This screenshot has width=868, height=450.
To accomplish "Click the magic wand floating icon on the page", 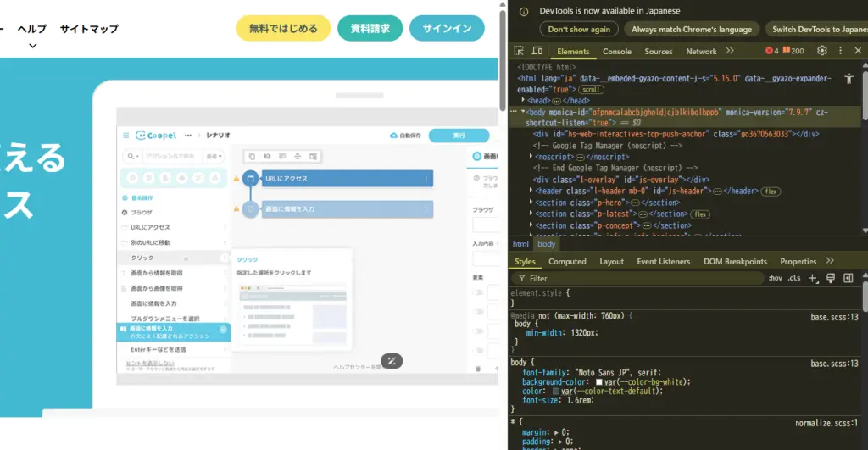I will coord(392,361).
